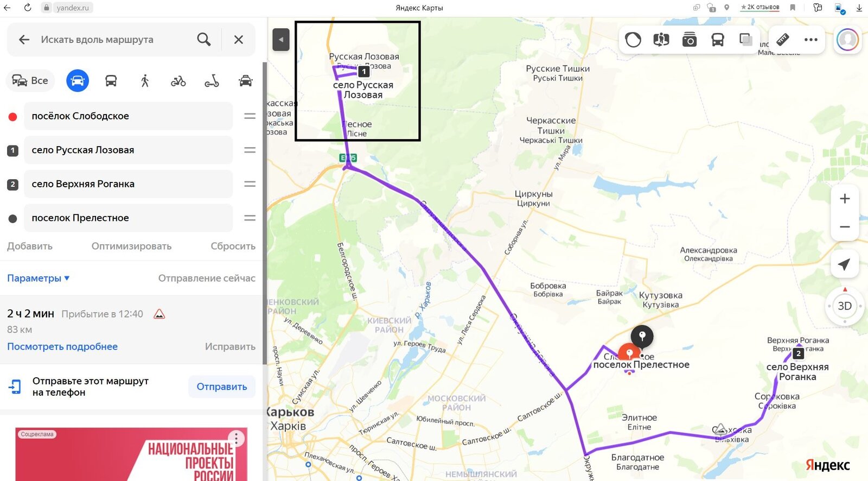Click the sidebar vertical scrollbar
868x481 pixels.
265,213
